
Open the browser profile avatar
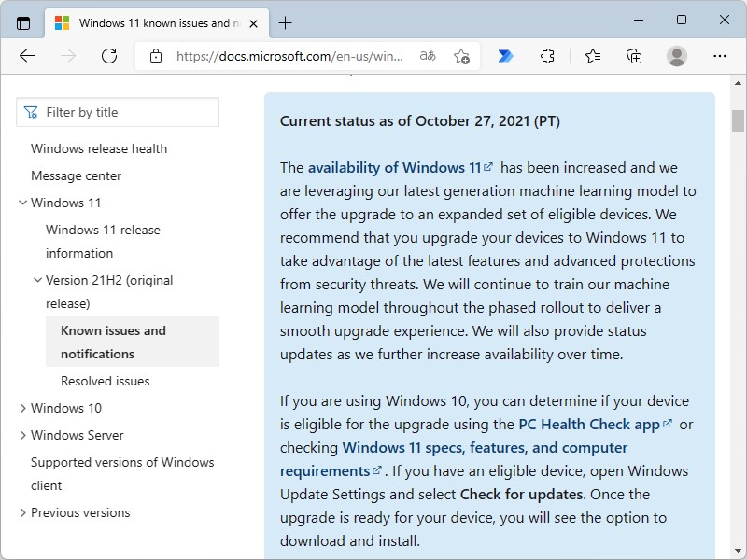click(x=675, y=56)
